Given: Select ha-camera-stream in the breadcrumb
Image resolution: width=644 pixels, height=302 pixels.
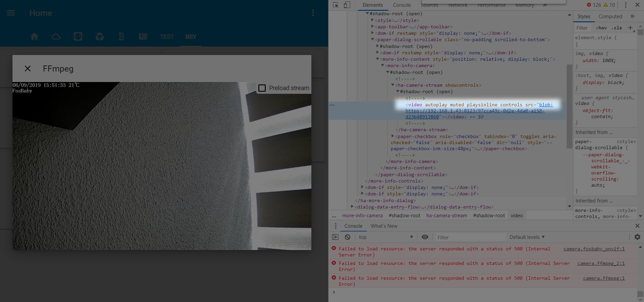Looking at the screenshot, I should (x=446, y=216).
